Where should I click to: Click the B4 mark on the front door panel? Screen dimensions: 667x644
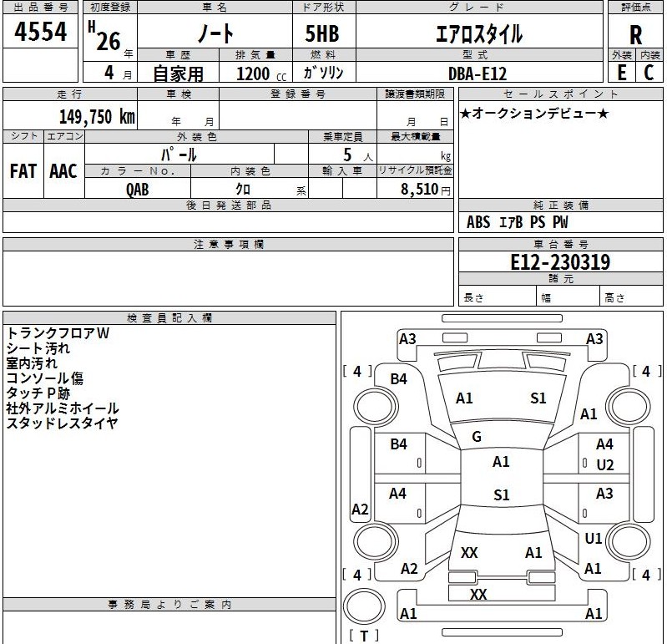coord(398,444)
